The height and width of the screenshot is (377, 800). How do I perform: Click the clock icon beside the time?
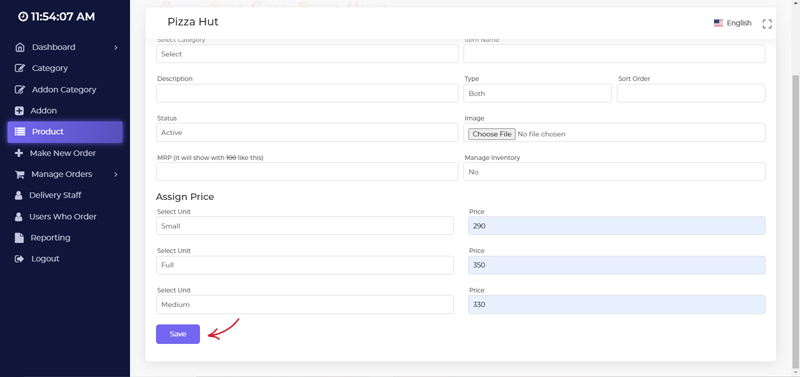pyautogui.click(x=23, y=17)
